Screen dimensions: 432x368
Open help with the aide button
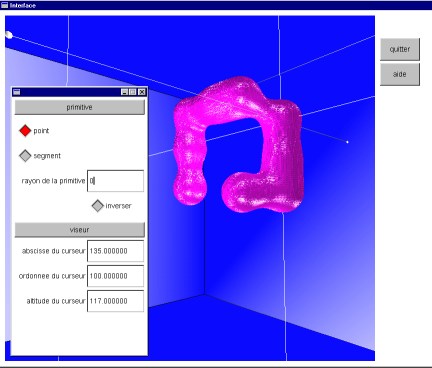[x=400, y=74]
